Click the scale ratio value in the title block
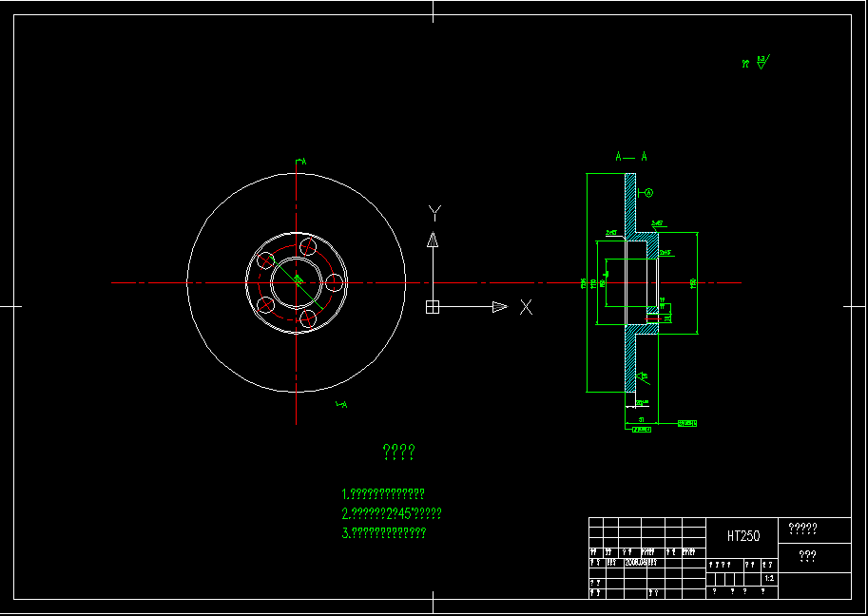The width and height of the screenshot is (868, 616). (x=769, y=578)
